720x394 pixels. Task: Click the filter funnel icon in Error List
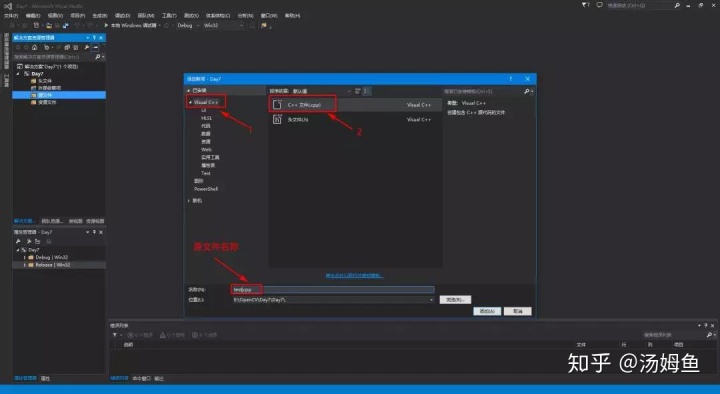click(115, 335)
